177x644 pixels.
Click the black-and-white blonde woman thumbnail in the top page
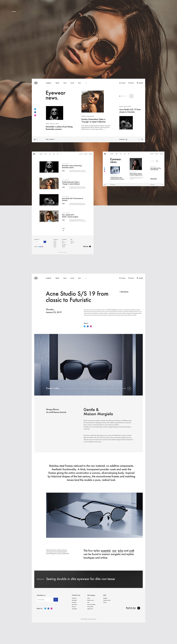pyautogui.click(x=55, y=113)
